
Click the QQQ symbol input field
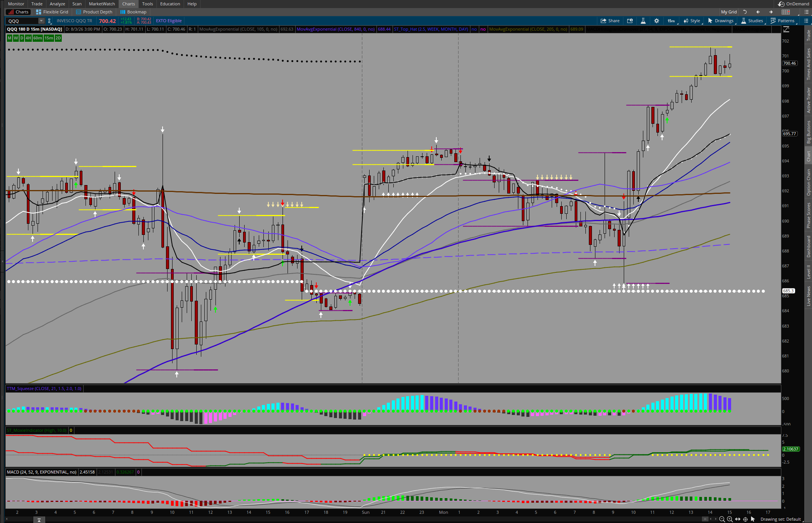22,21
